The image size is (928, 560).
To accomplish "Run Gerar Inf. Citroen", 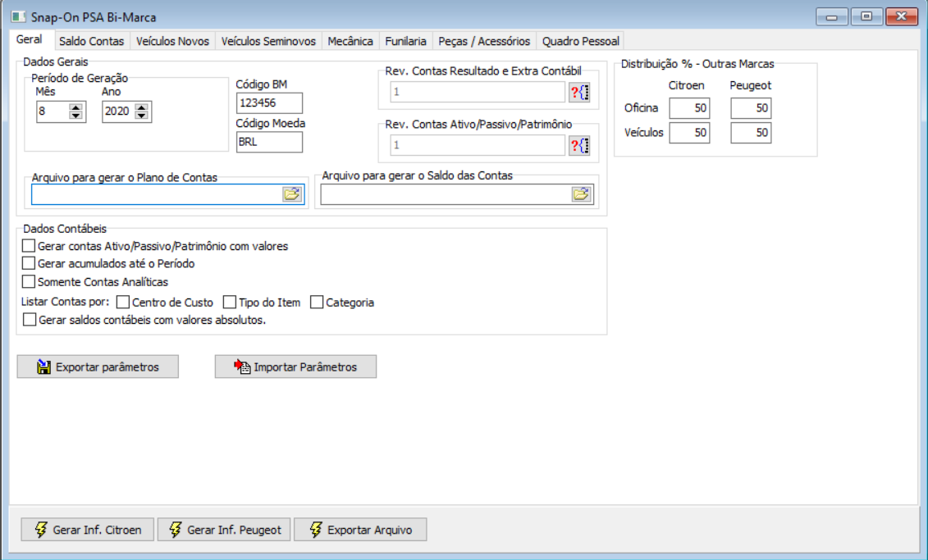I will tap(88, 530).
